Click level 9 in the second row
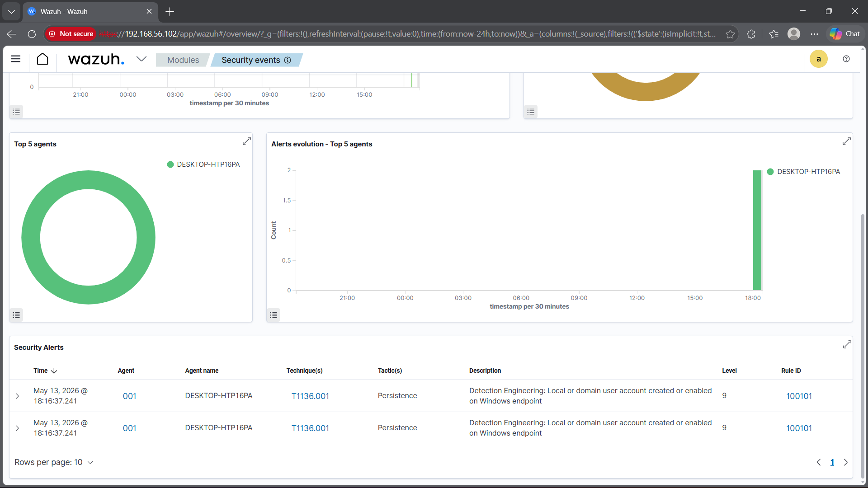The image size is (868, 488). coord(724,427)
